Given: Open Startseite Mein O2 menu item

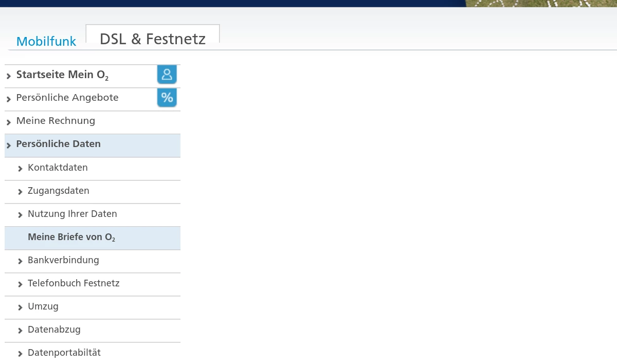Looking at the screenshot, I should pos(62,75).
